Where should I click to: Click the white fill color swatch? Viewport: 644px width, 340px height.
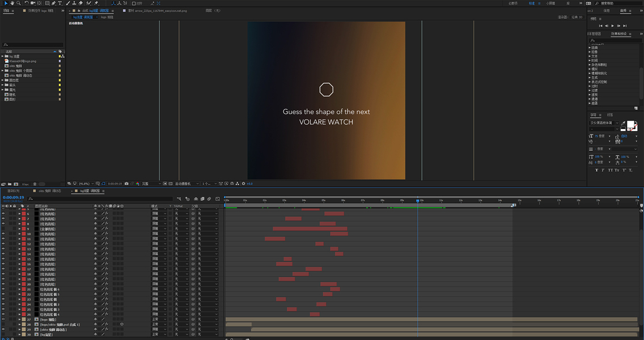pos(630,125)
